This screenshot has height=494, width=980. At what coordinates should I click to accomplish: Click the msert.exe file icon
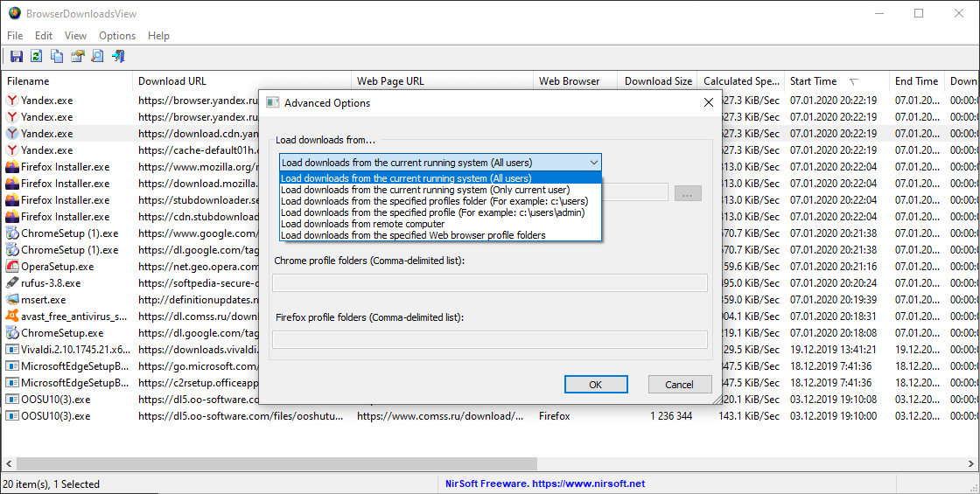[12, 300]
